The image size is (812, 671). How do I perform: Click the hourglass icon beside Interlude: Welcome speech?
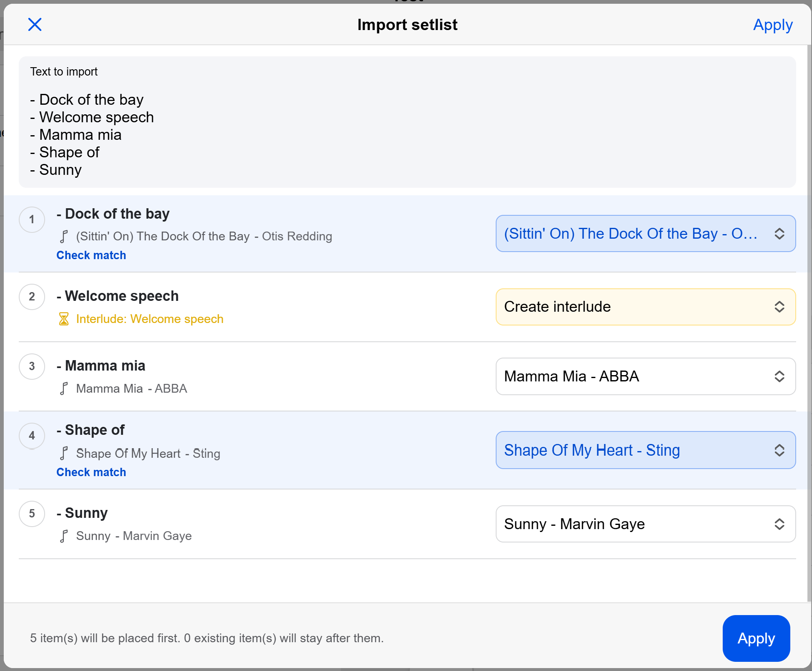pyautogui.click(x=64, y=319)
